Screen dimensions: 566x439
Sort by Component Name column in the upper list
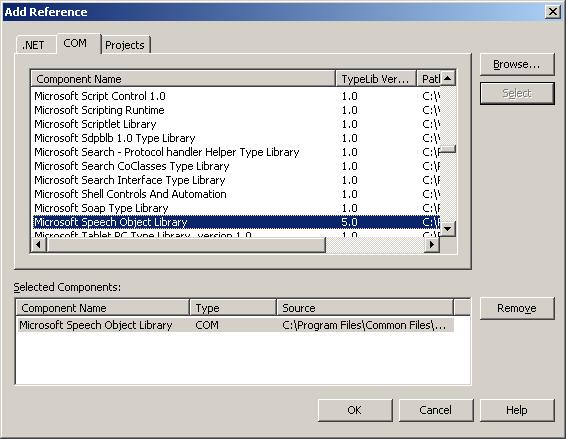click(x=183, y=79)
